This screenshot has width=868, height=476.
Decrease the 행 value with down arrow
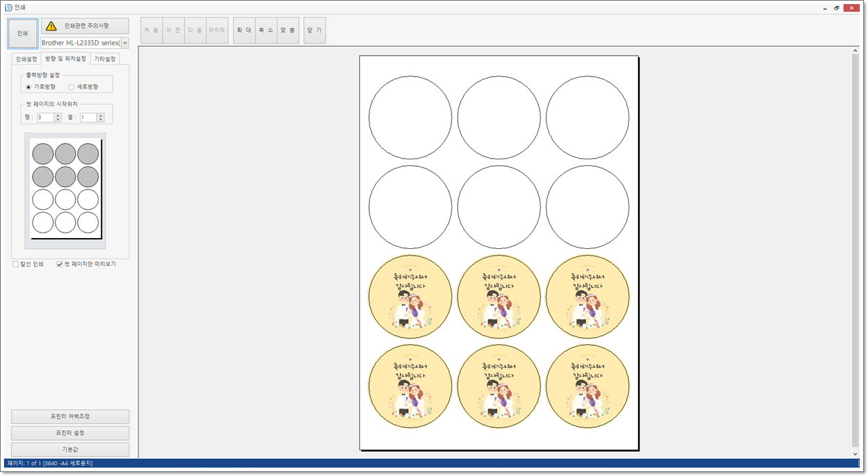tap(58, 119)
